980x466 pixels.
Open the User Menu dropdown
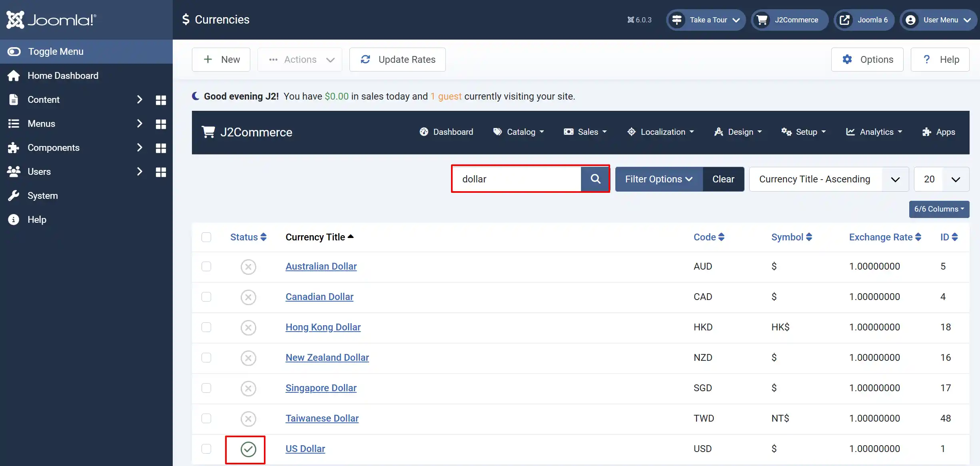(938, 20)
